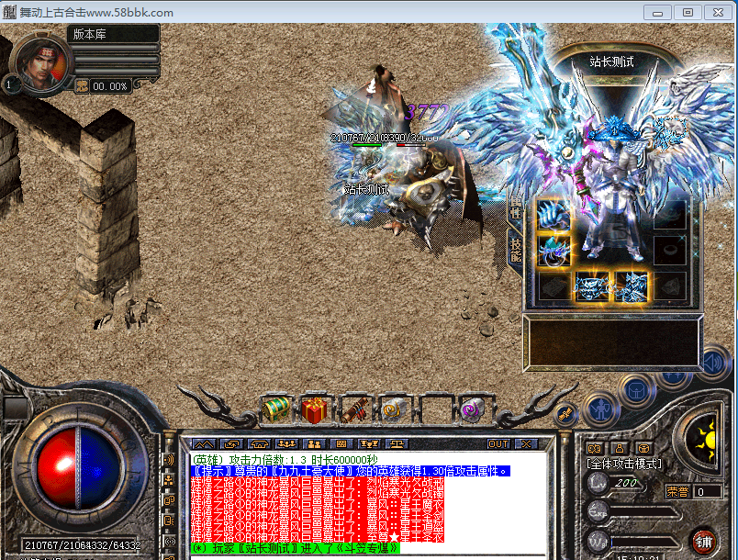The height and width of the screenshot is (560, 738).
Task: Click the handshake icon above attack mode
Action: click(595, 448)
